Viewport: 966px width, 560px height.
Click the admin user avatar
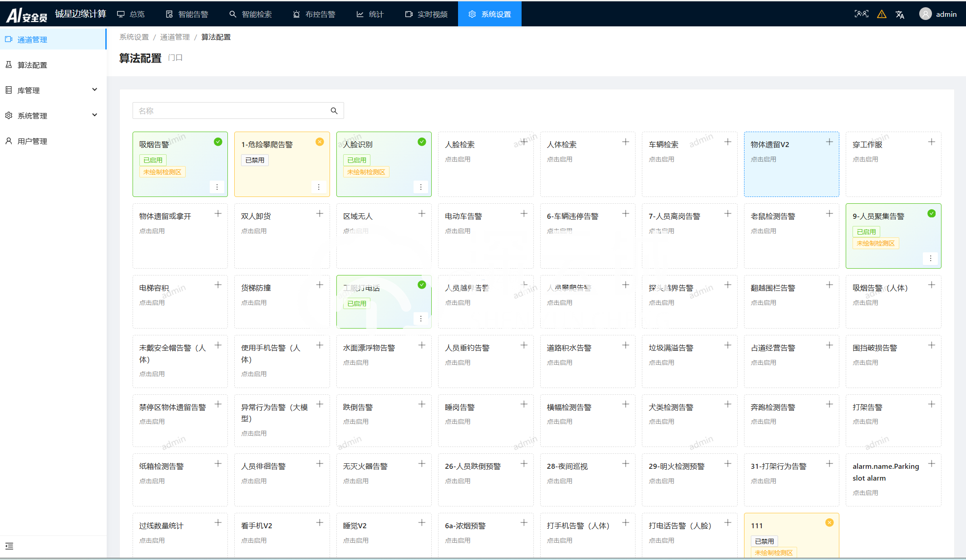click(x=925, y=14)
